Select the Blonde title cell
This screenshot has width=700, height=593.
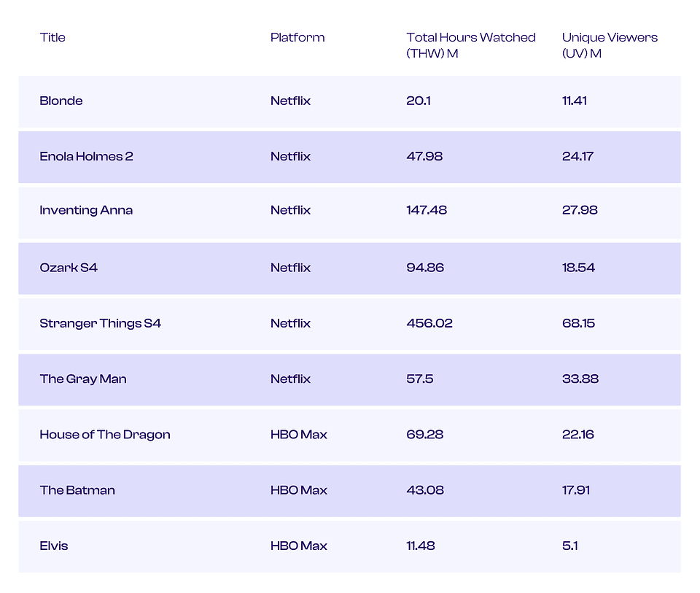tap(61, 101)
